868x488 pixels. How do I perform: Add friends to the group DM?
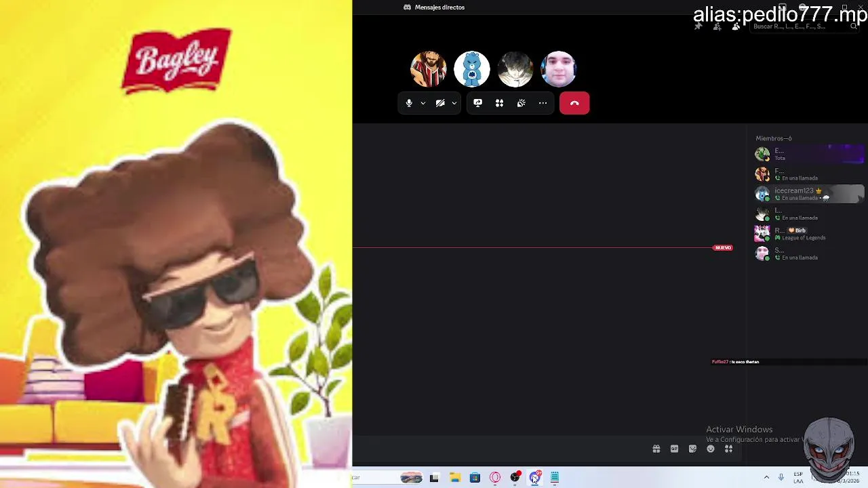coord(717,26)
